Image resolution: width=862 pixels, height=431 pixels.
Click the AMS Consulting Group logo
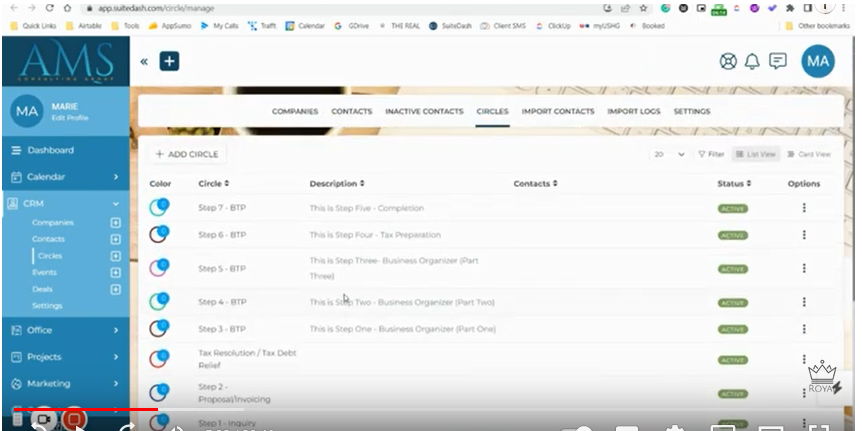point(66,62)
